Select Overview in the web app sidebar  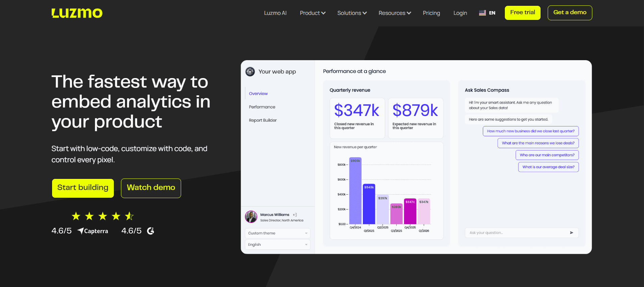click(258, 94)
